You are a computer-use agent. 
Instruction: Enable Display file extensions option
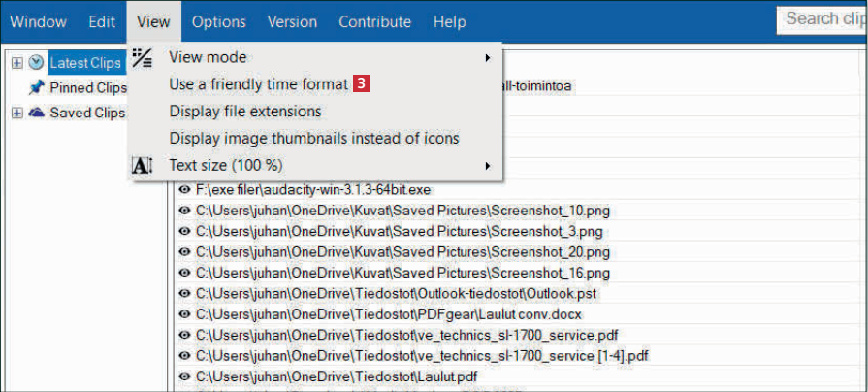pos(245,112)
